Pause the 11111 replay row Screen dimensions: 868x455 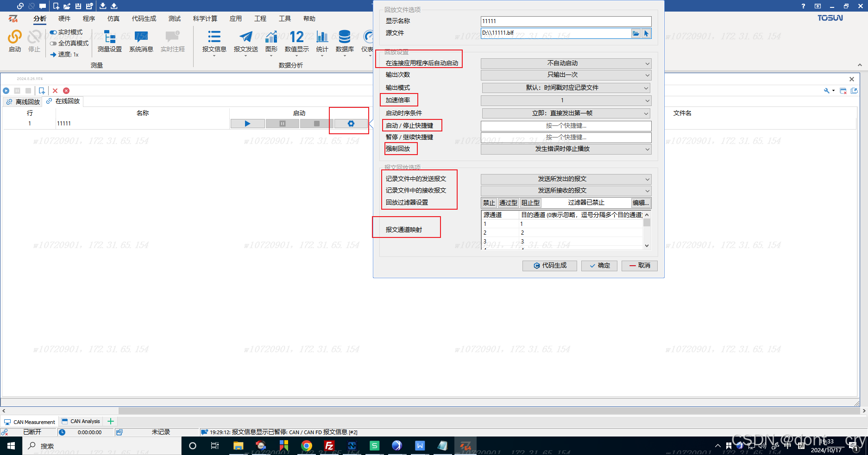282,124
